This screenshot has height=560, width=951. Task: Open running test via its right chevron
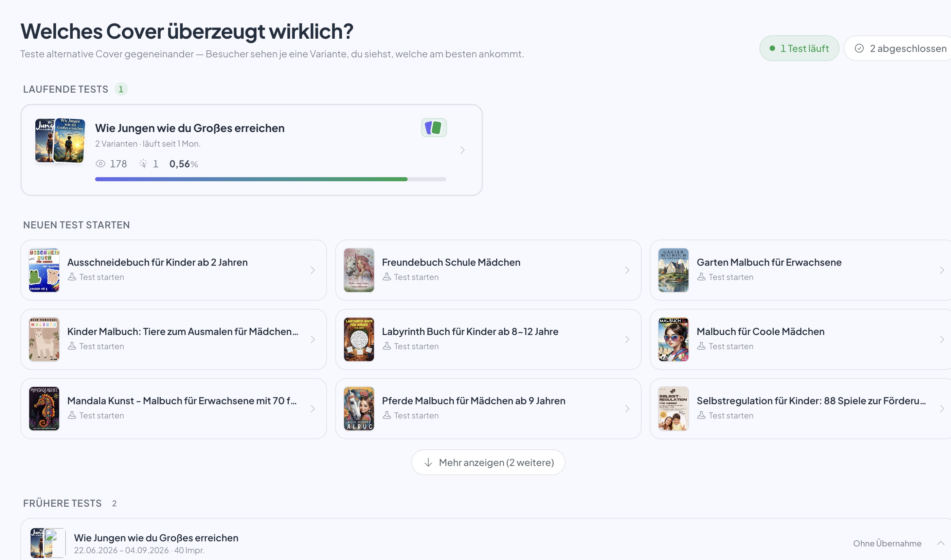pos(463,150)
